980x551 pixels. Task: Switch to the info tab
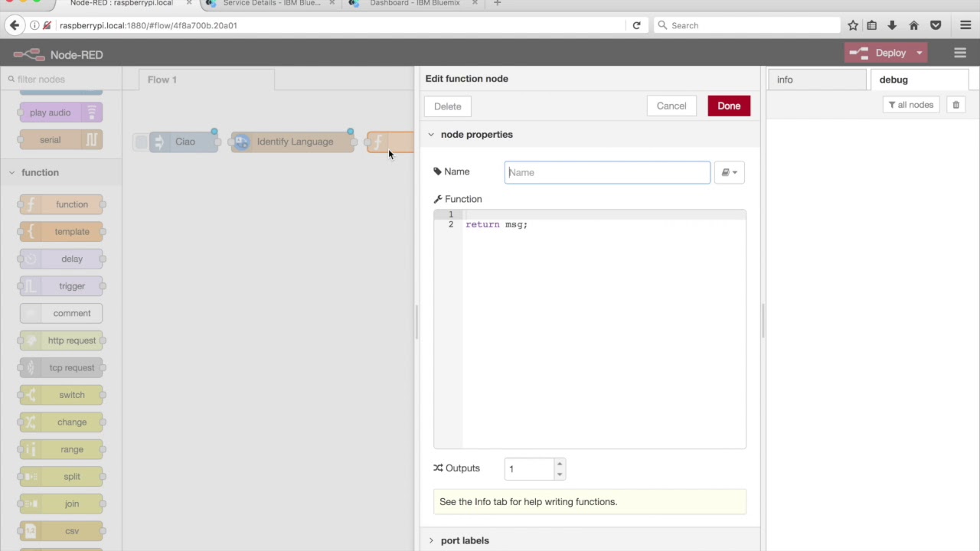click(x=818, y=80)
